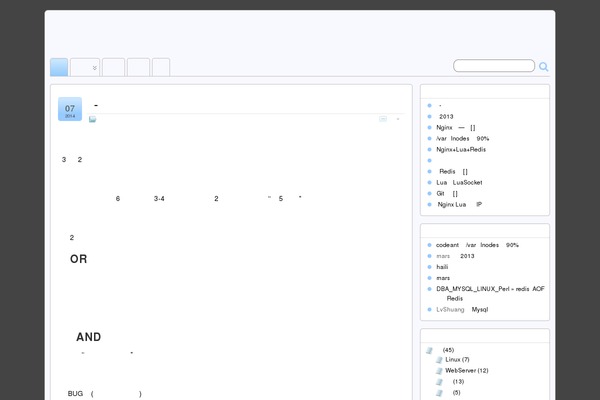Viewport: 600px width, 400px height.
Task: Open the (45) top-level category
Action: pos(448,350)
